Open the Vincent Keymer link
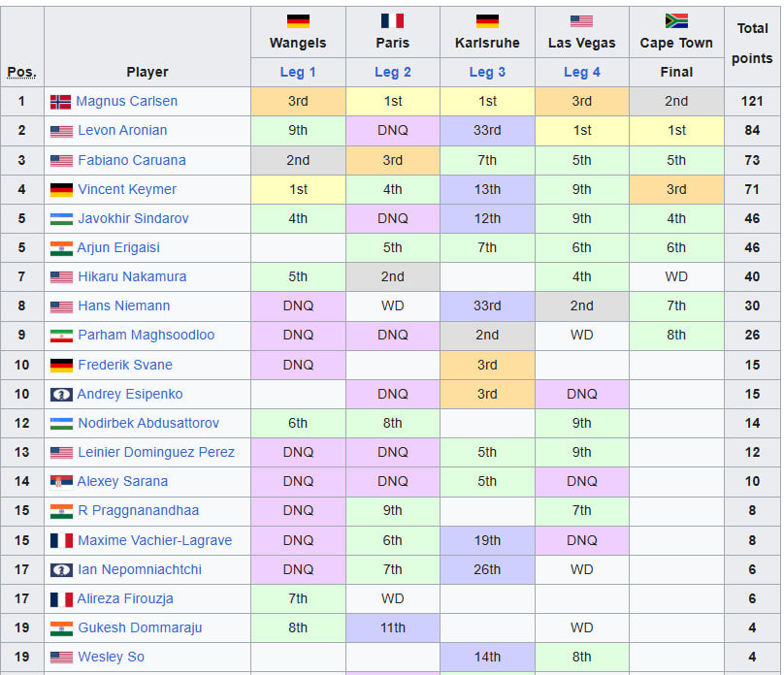The image size is (784, 675). [127, 190]
